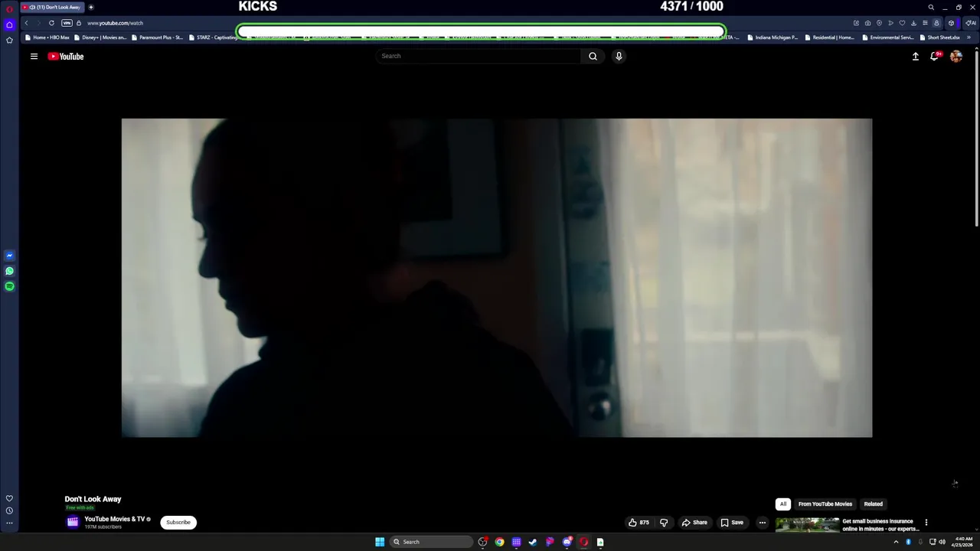Select the Don't Look Away browser tab
This screenshot has width=980, height=551.
tap(51, 7)
